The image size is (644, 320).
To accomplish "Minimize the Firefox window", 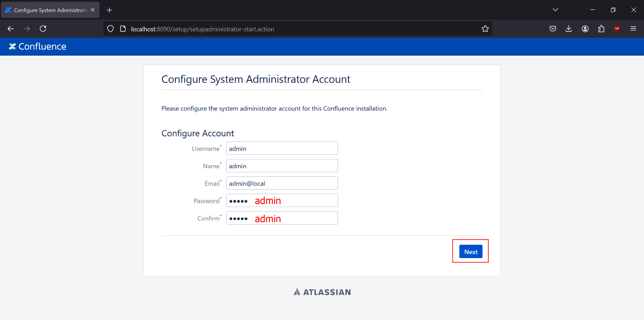I will tap(592, 10).
